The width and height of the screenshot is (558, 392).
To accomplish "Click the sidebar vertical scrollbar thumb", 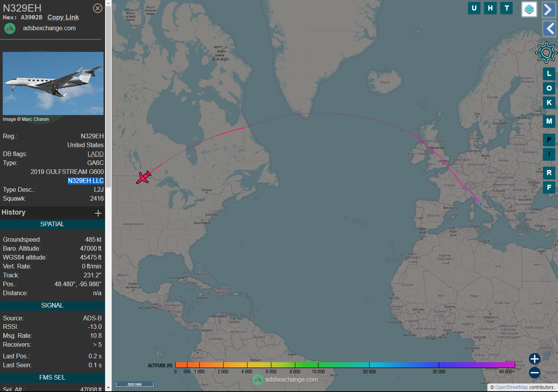I will click(108, 97).
